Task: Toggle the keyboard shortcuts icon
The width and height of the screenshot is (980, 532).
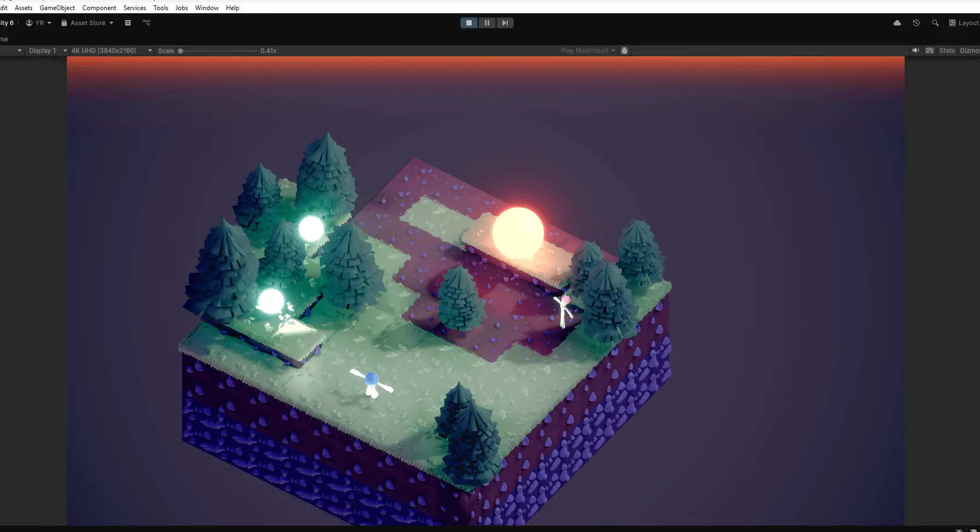Action: (x=930, y=50)
